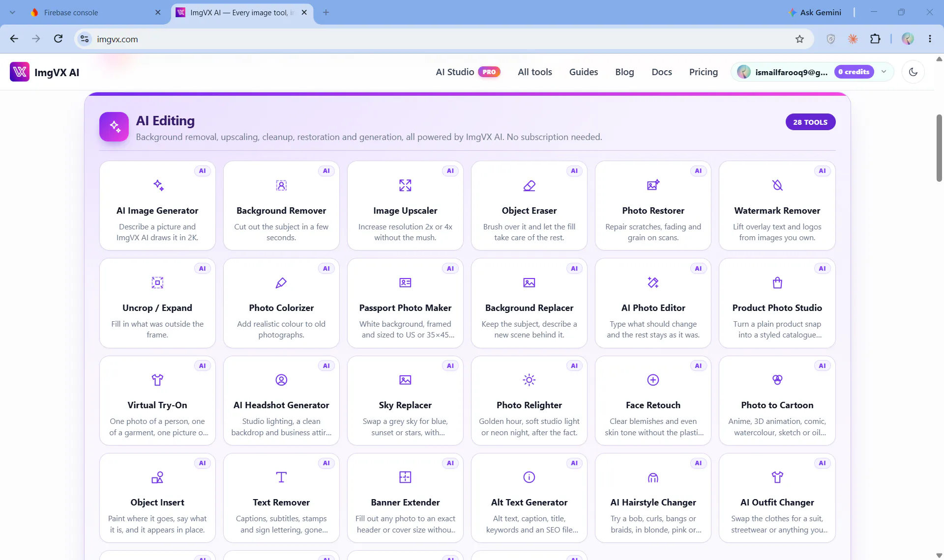Click the AI Photo Editor wand icon
The image size is (944, 560).
tap(653, 282)
